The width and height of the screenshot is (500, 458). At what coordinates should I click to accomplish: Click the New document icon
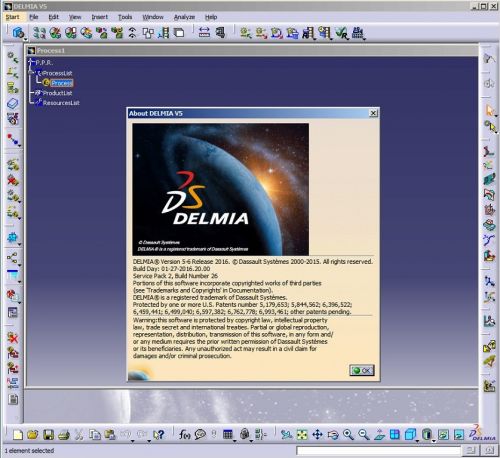(18, 434)
